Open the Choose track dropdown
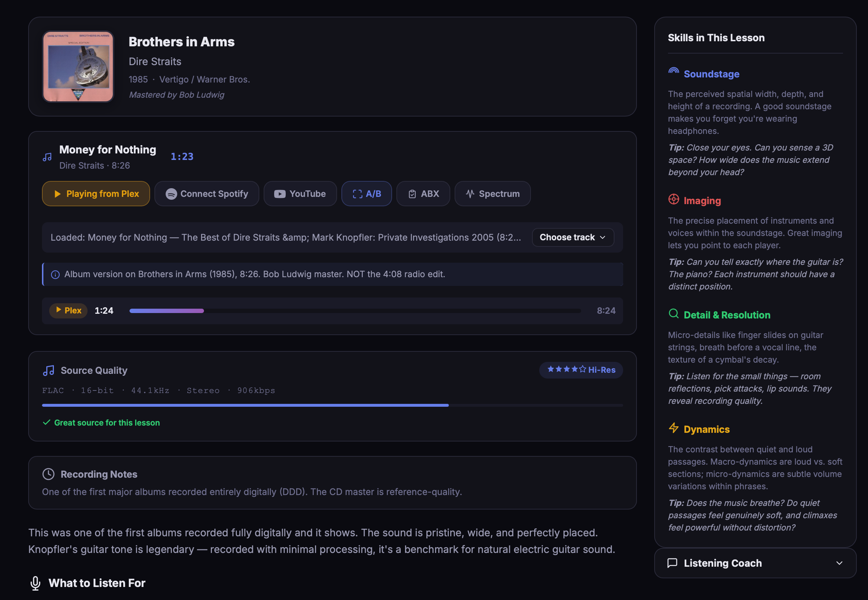The height and width of the screenshot is (600, 868). 573,238
